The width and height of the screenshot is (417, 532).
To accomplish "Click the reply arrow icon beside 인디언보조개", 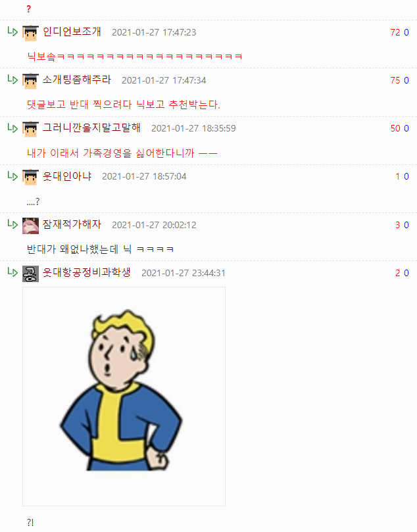I will pos(12,32).
